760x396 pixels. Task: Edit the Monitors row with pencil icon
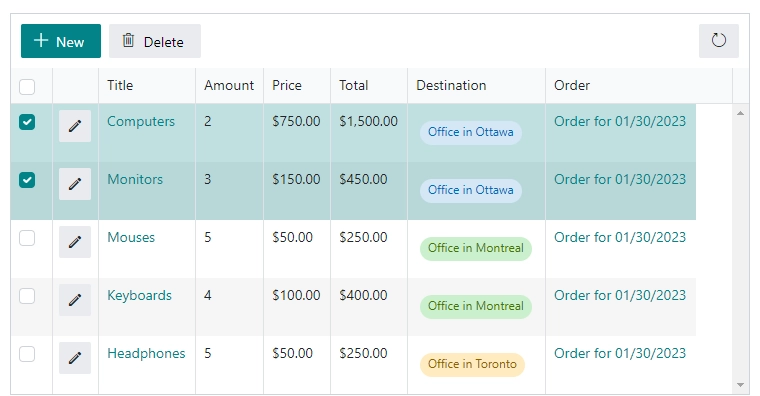(x=75, y=184)
